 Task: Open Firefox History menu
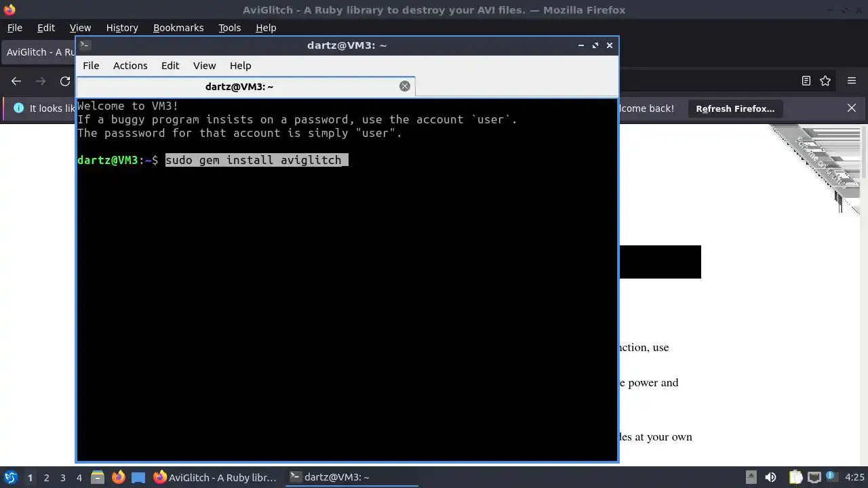click(122, 28)
